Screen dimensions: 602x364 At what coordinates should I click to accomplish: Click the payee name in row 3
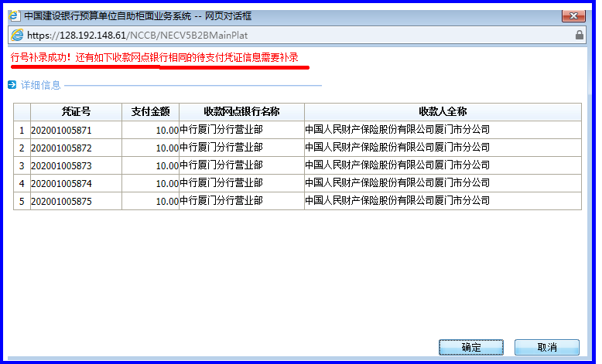[x=397, y=165]
